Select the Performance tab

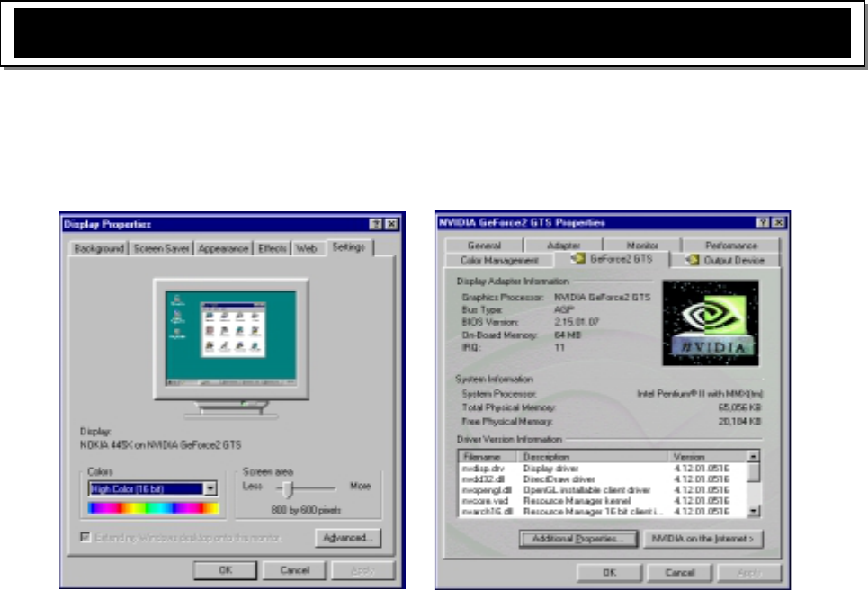731,246
